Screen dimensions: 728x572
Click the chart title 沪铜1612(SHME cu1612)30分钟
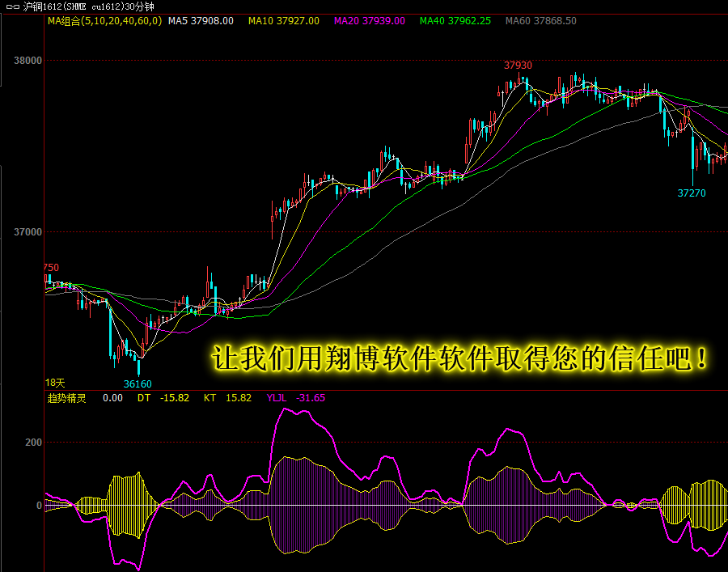coord(89,6)
